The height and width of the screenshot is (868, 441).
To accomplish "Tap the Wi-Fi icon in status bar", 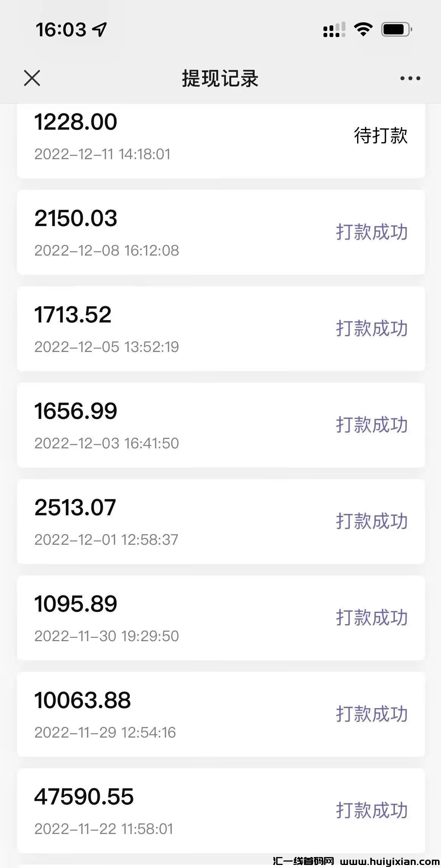I will (x=363, y=29).
